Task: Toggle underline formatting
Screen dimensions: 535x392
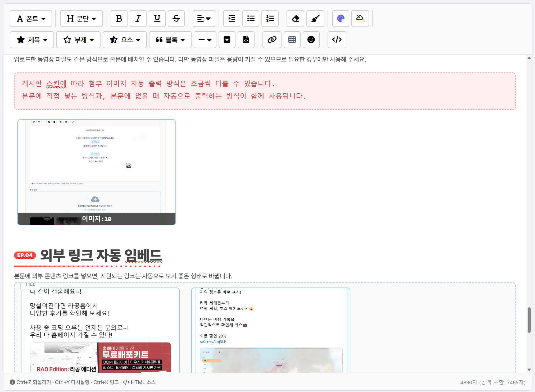Action: [157, 19]
